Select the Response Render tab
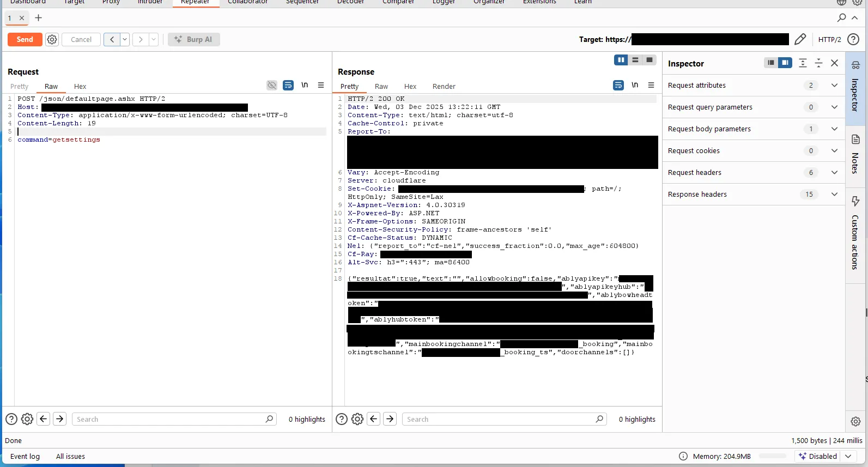 click(x=444, y=86)
